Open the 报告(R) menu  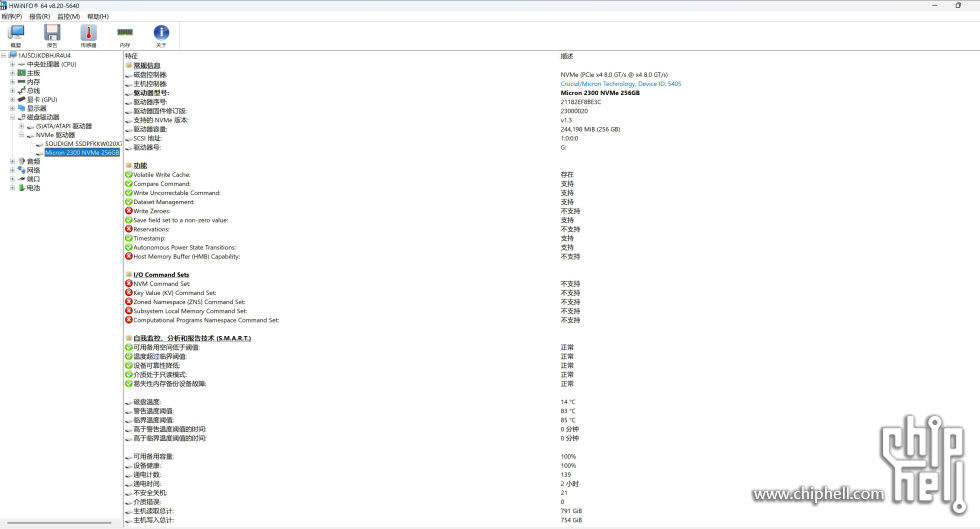(39, 16)
